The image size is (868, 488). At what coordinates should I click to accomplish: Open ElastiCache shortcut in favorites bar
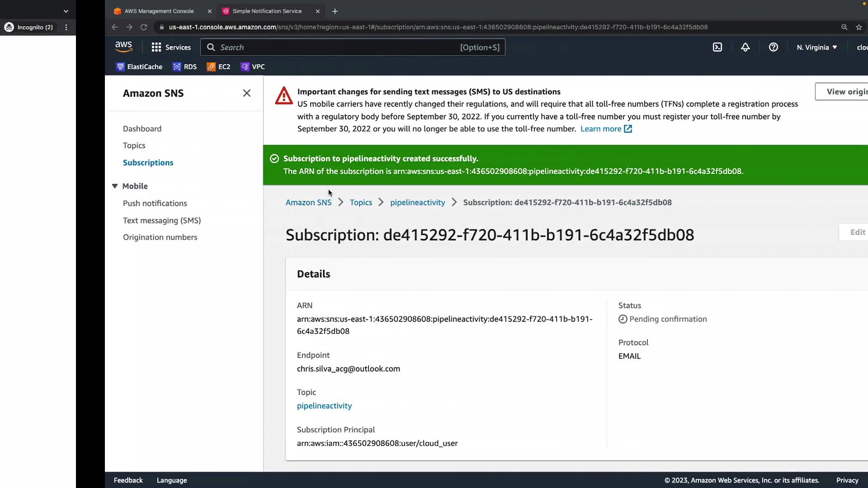139,67
